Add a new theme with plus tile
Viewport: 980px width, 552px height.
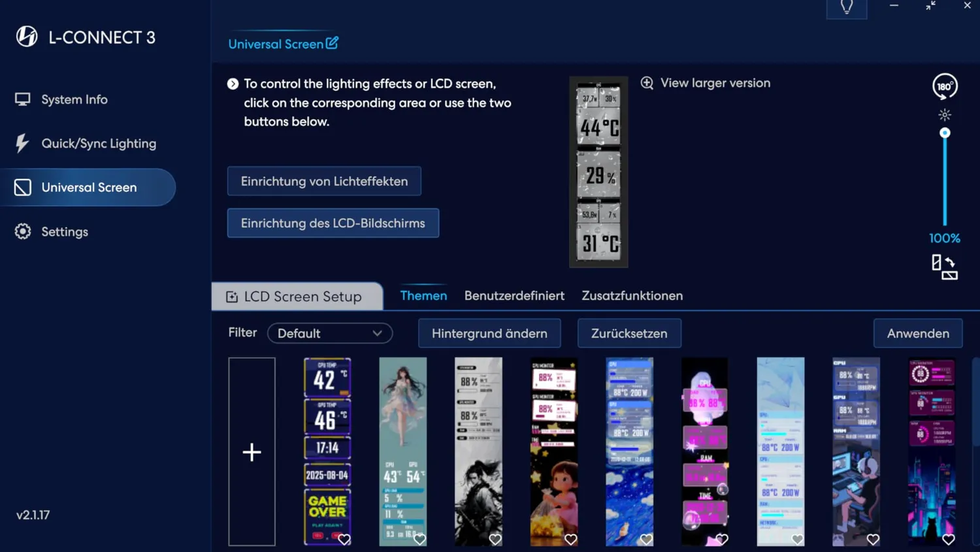click(x=252, y=451)
